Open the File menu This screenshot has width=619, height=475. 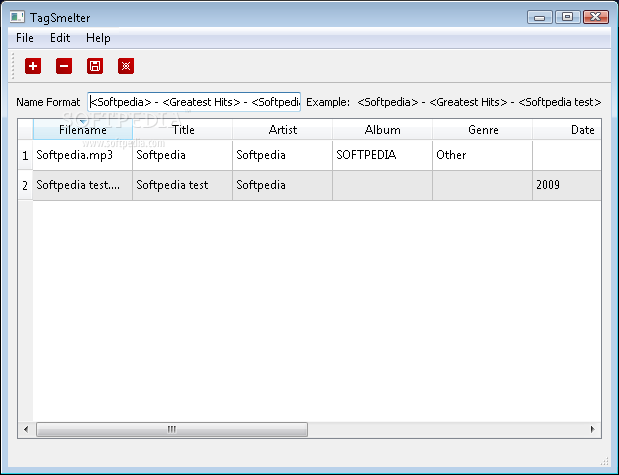[24, 38]
